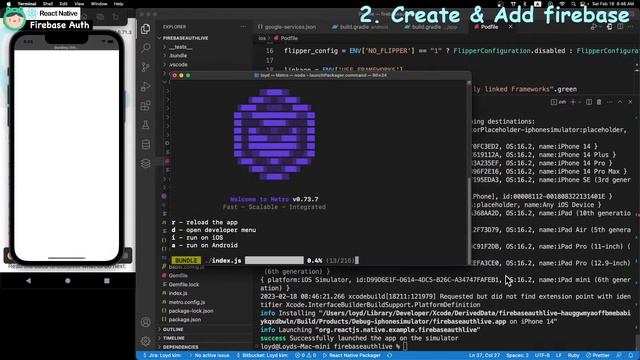The width and height of the screenshot is (640, 360).
Task: Open the database icon in activity bar
Action: click(145, 144)
